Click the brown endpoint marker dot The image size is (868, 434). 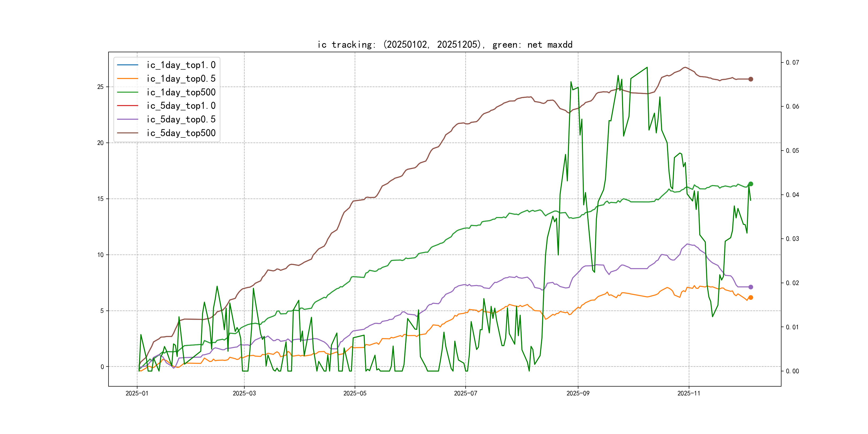click(x=751, y=79)
